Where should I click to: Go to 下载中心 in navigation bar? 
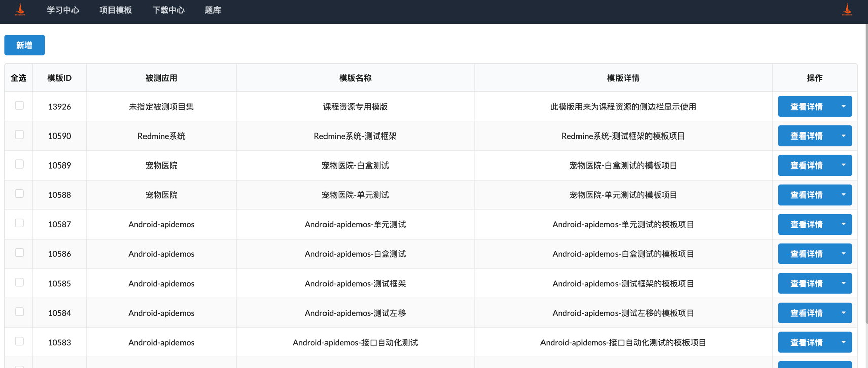pos(168,10)
